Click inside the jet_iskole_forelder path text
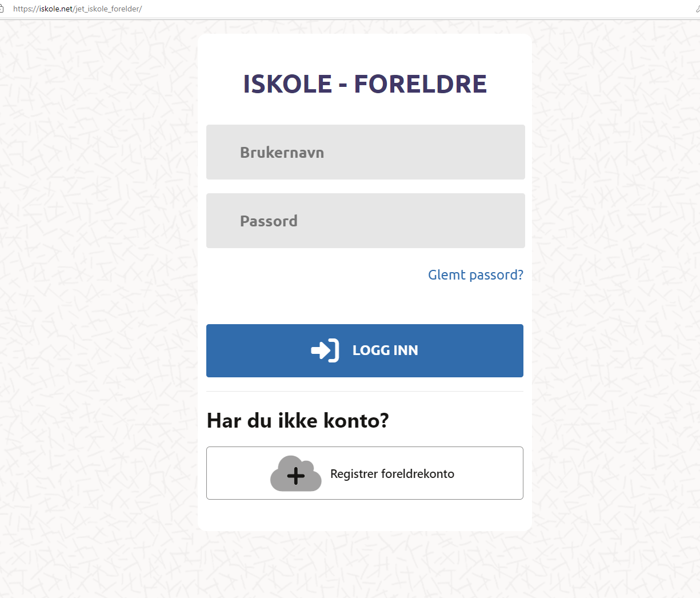Viewport: 700px width, 598px height. tap(109, 9)
